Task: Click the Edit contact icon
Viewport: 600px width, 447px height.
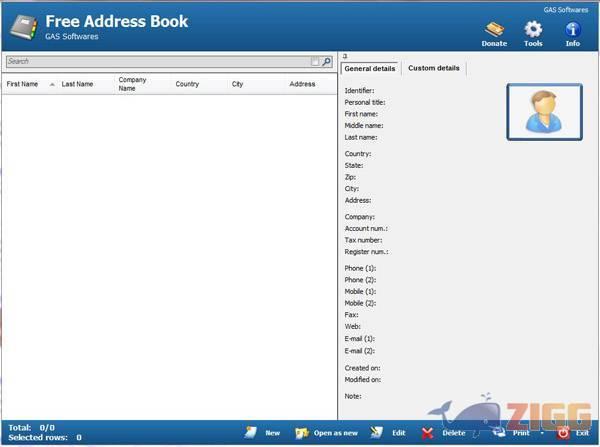Action: point(377,433)
